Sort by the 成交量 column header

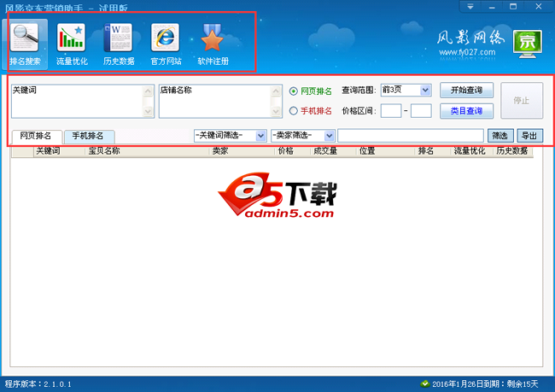click(333, 151)
